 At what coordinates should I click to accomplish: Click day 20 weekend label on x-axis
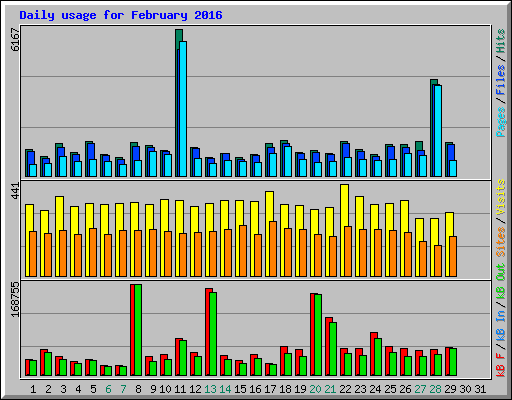click(x=315, y=389)
